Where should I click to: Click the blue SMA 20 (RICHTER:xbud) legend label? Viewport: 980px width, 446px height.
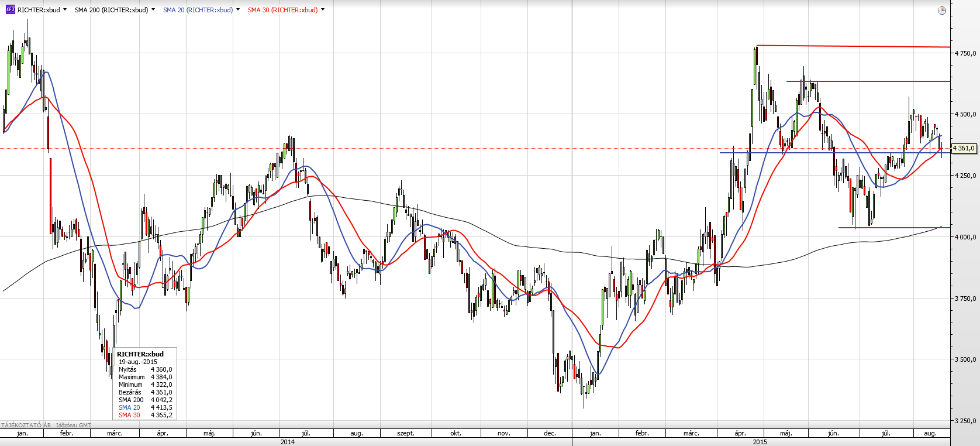(x=198, y=10)
